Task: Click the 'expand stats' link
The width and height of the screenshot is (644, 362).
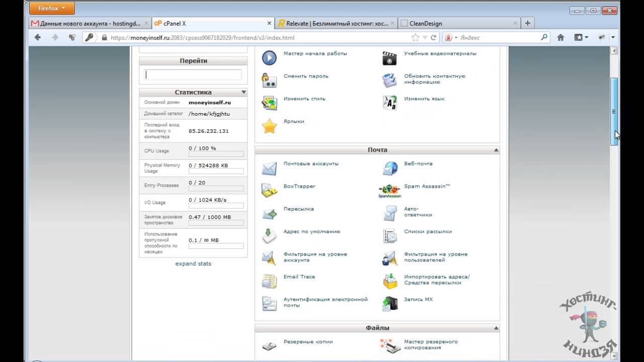Action: pos(193,263)
